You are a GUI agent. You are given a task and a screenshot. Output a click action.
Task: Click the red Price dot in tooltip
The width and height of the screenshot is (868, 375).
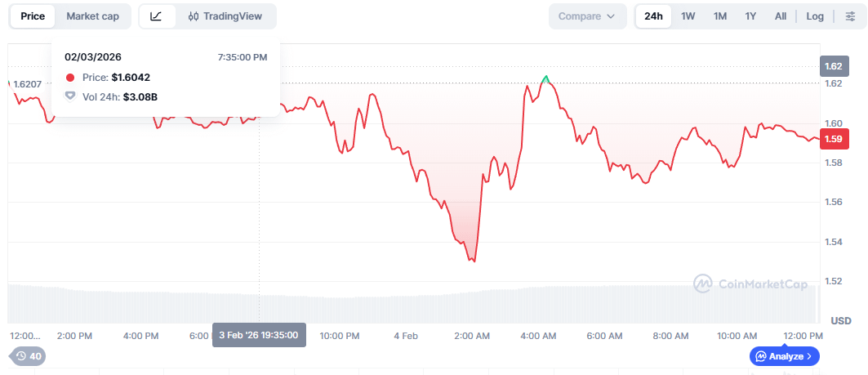[70, 78]
